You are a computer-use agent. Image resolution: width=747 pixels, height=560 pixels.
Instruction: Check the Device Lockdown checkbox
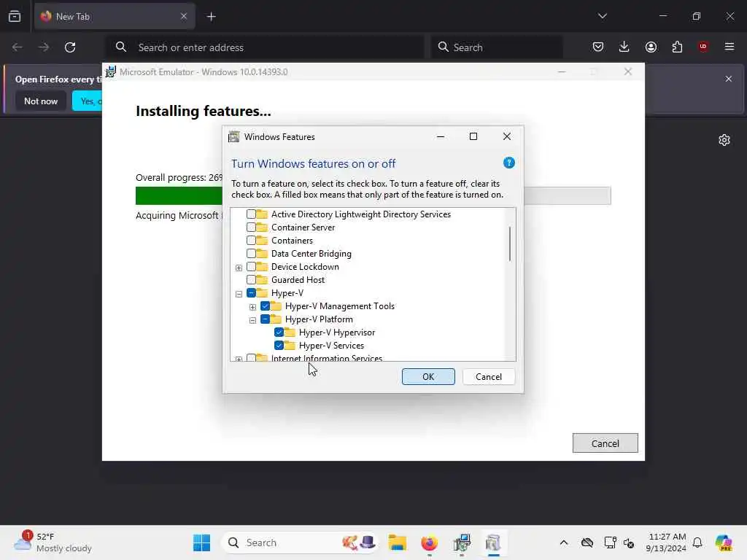tap(251, 267)
